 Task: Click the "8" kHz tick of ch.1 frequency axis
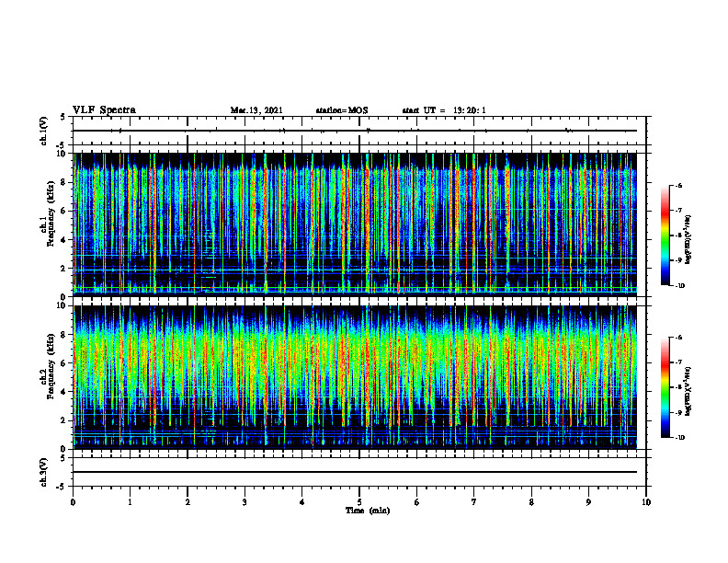tap(63, 182)
